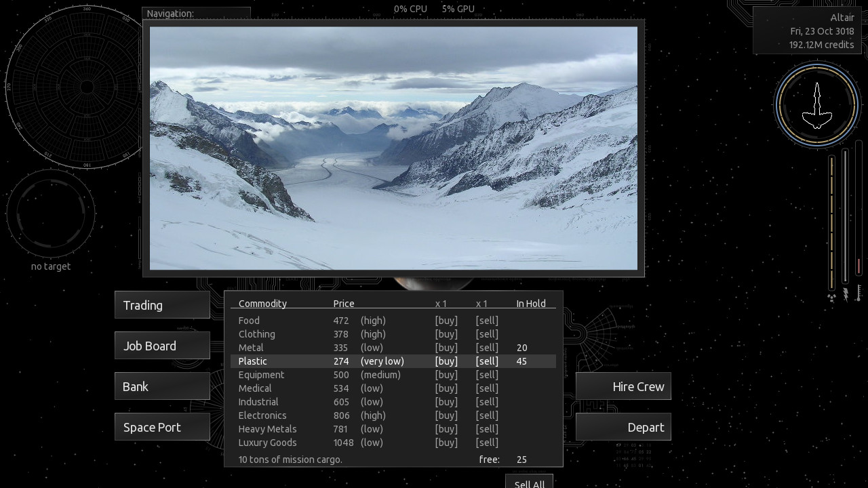
Task: Depart from the planet
Action: [x=623, y=427]
